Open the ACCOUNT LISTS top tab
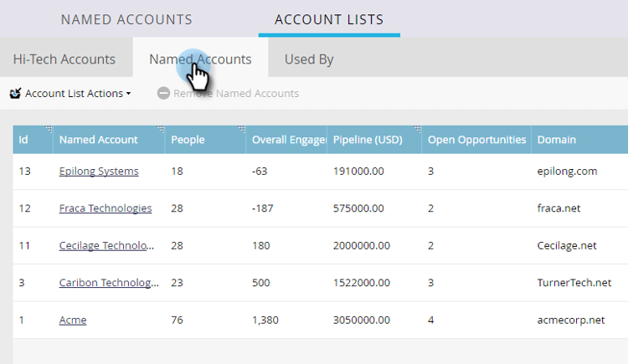 (x=329, y=19)
